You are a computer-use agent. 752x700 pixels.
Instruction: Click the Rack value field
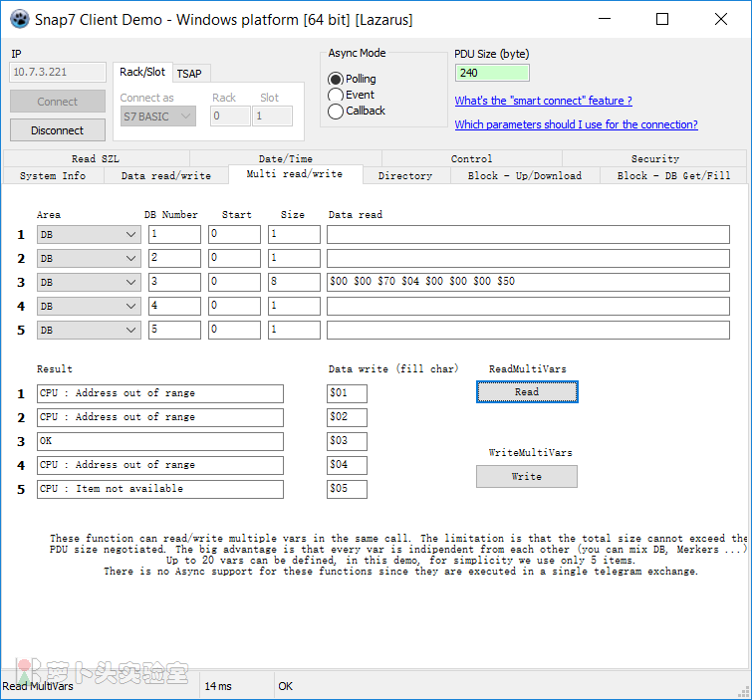230,117
